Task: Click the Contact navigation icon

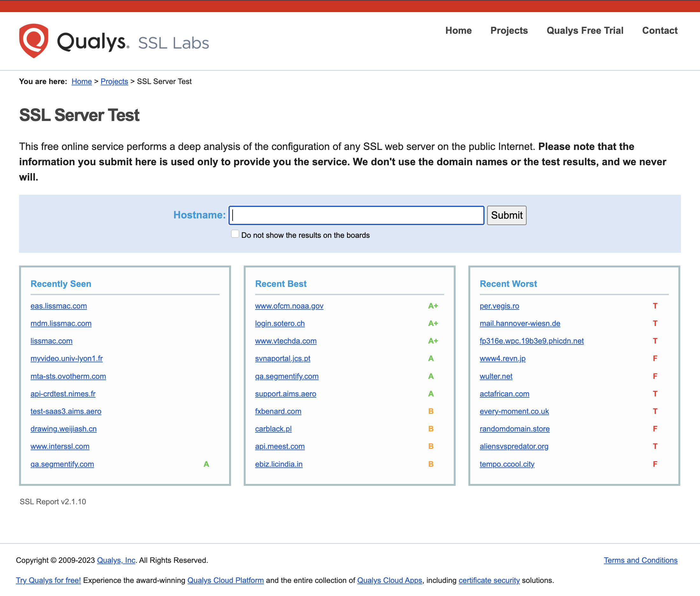Action: coord(660,31)
